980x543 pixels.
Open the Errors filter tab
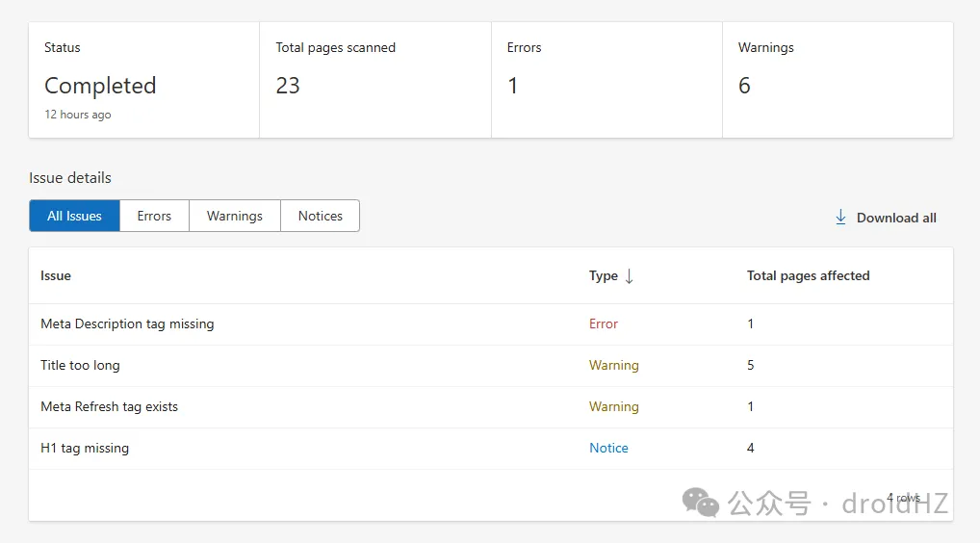tap(154, 216)
